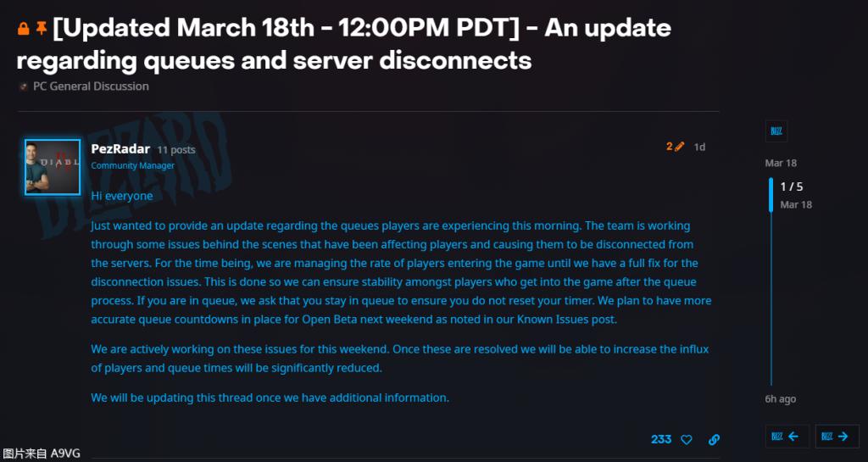Jump to first post via top Mar 18
The width and height of the screenshot is (868, 462).
click(x=780, y=163)
